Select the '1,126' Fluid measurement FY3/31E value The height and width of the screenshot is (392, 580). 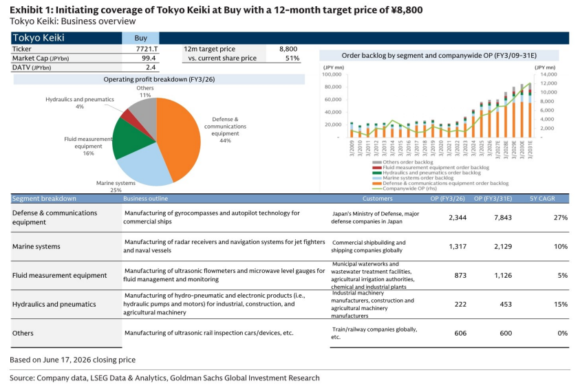click(x=503, y=276)
